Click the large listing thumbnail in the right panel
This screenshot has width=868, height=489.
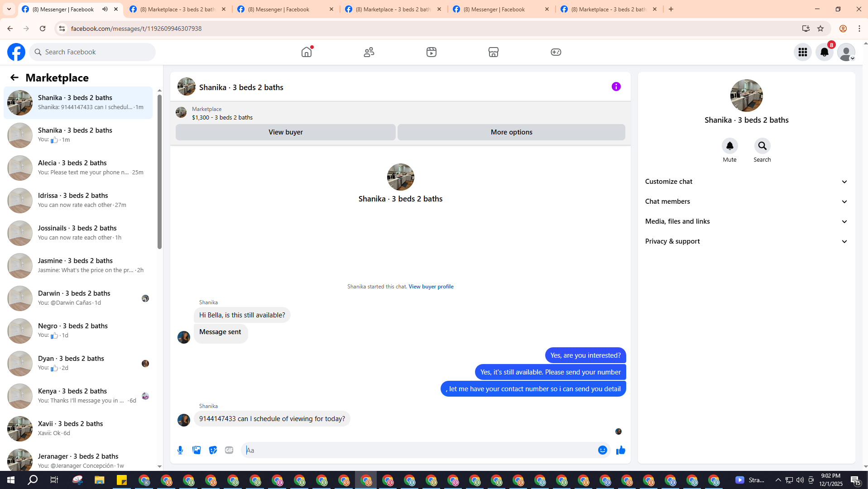tap(747, 96)
